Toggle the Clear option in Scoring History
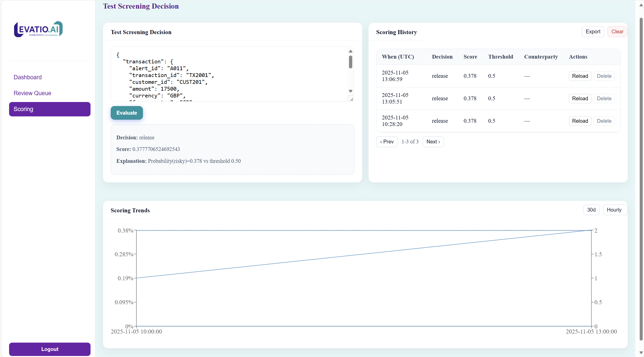 [617, 31]
